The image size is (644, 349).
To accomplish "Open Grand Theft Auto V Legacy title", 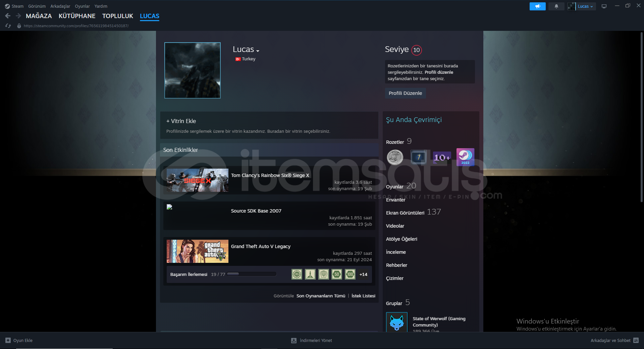I will (261, 246).
